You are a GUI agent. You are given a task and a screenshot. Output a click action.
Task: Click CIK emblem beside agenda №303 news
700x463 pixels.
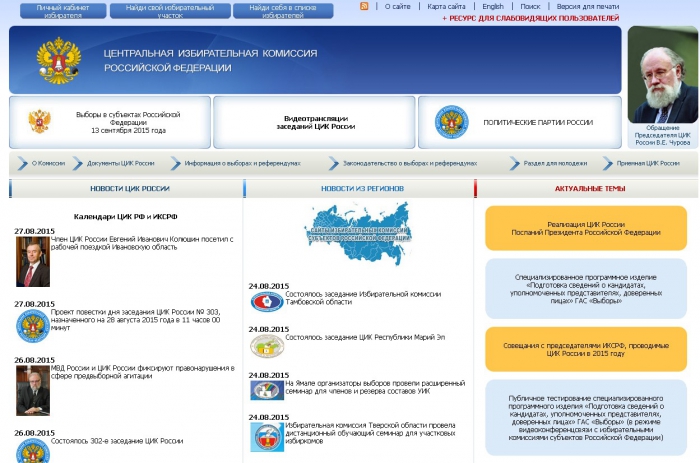tap(33, 326)
